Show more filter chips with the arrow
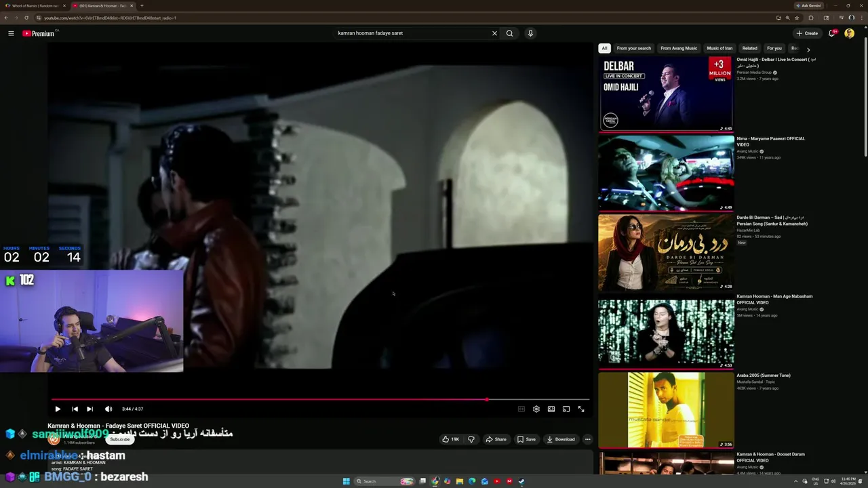Viewport: 868px width, 488px height. click(x=808, y=49)
